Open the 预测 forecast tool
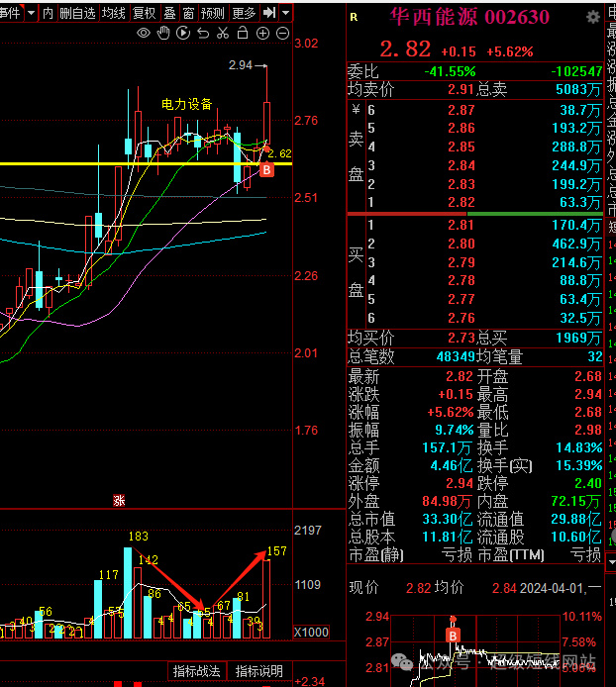616x687 pixels. point(213,13)
